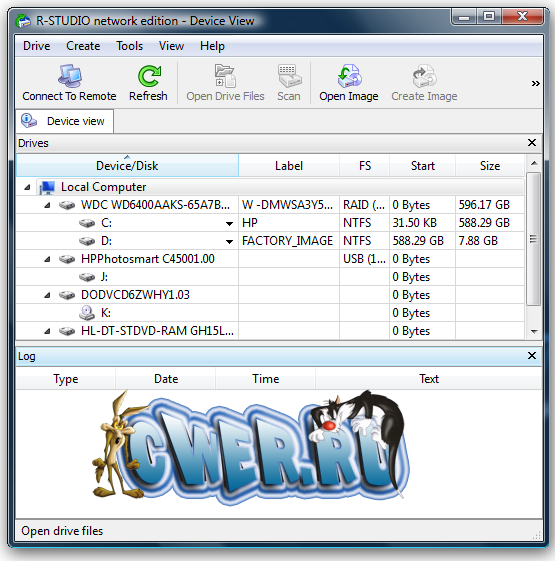Screen dimensions: 555x561
Task: Show more toolbar items via chevron
Action: click(x=535, y=84)
